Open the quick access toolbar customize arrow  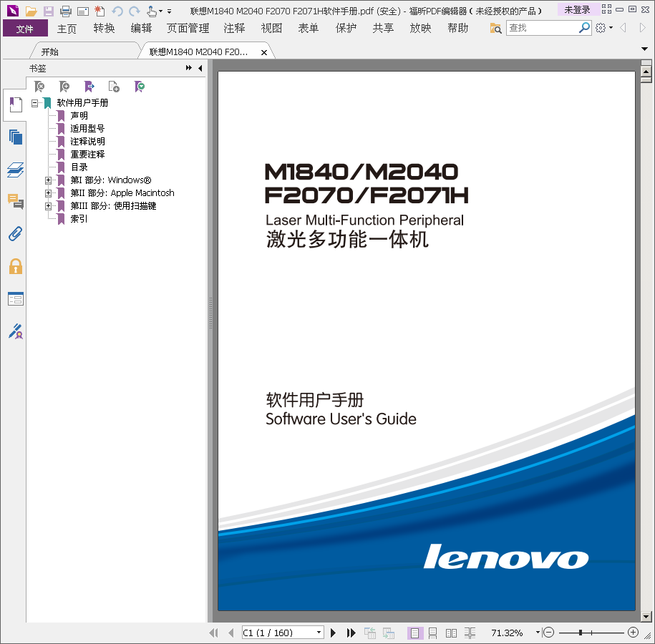(169, 11)
